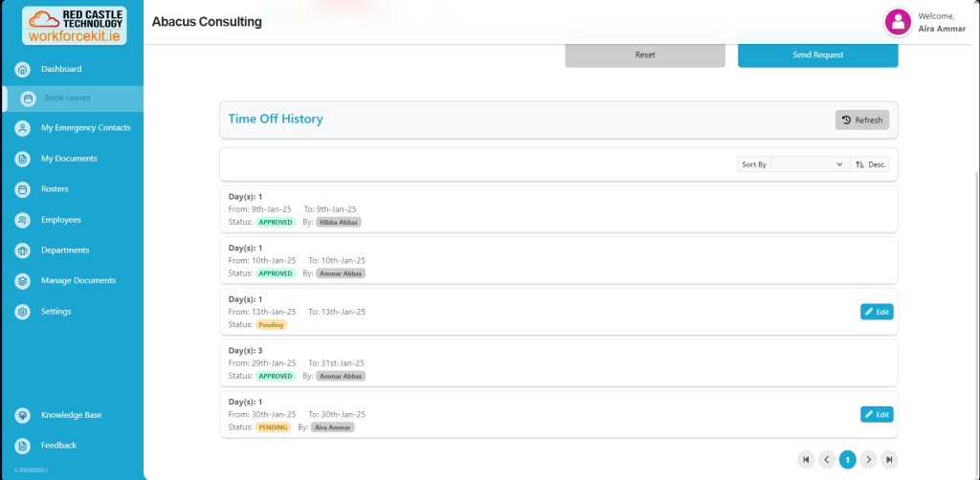Click the Employees people icon
This screenshot has height=480, width=980.
click(23, 220)
